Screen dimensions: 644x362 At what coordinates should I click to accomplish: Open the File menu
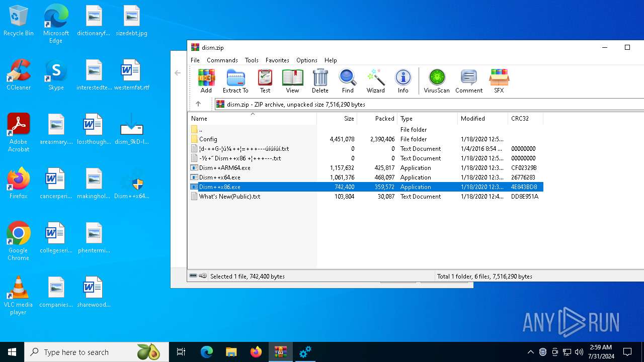[x=195, y=60]
